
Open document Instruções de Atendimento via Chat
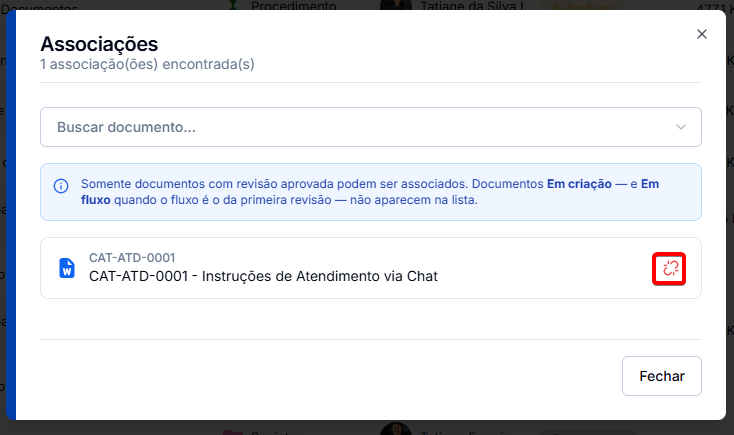coord(264,276)
